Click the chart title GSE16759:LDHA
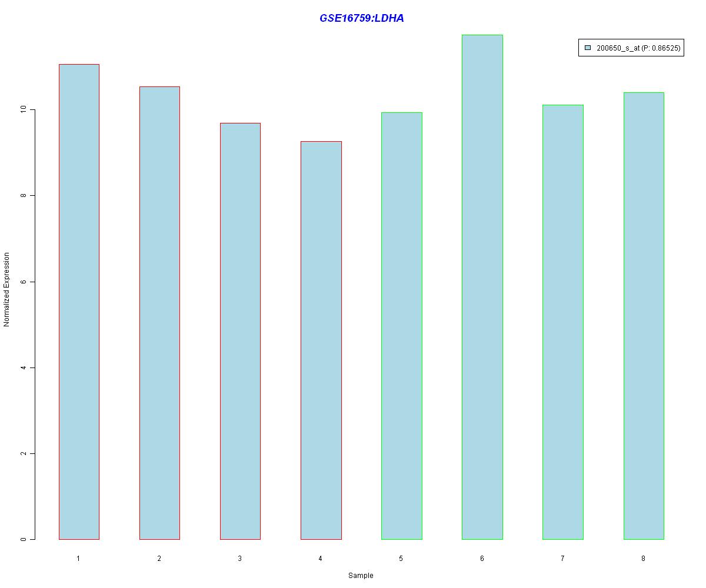 click(361, 18)
